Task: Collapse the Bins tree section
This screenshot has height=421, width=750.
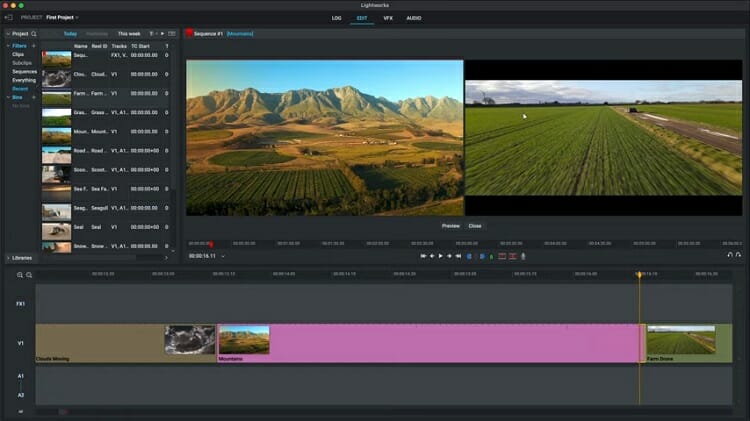Action: point(8,98)
